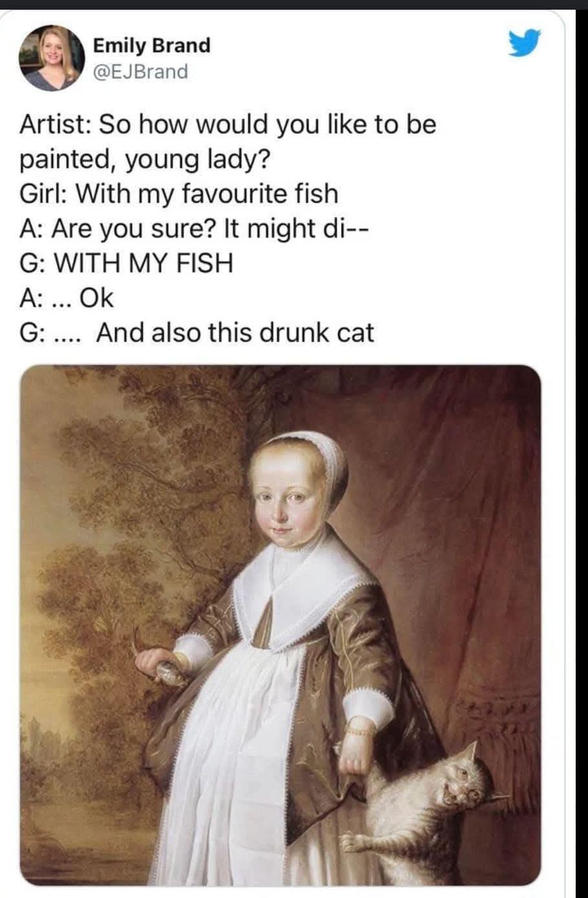The image size is (588, 898).
Task: Click the Emily Brand display name
Action: coord(152,45)
